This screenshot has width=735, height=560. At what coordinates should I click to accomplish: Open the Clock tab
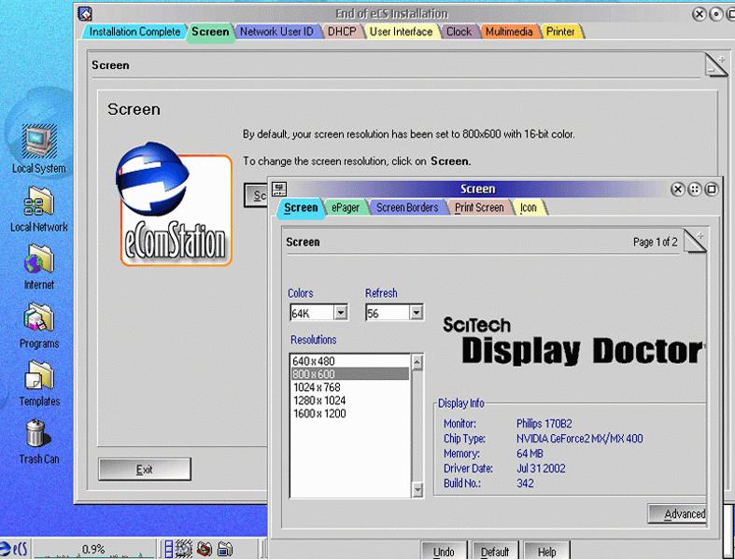pos(459,32)
